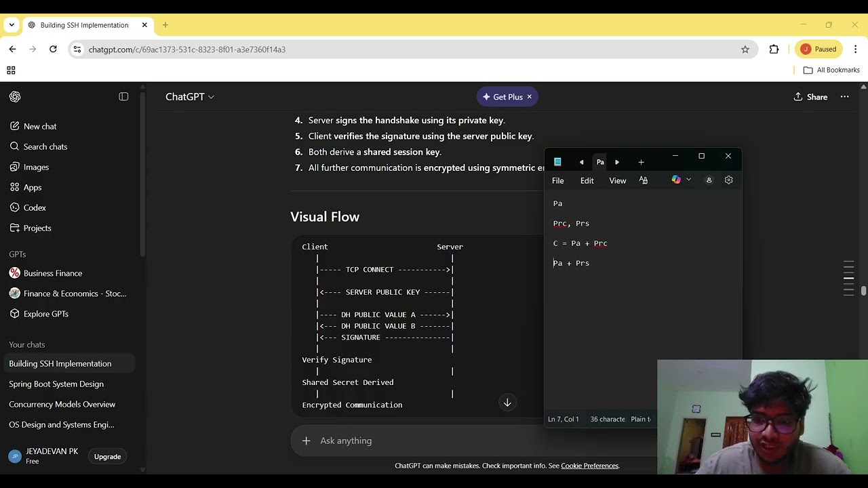868x488 pixels.
Task: Click the ChatGPT logo in sidebar
Action: click(x=15, y=97)
